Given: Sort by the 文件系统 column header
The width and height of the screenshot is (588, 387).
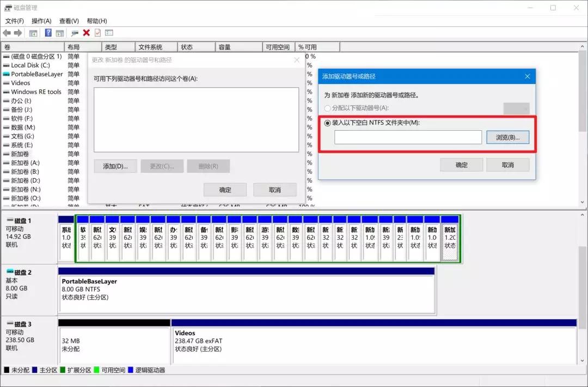Looking at the screenshot, I should [150, 47].
